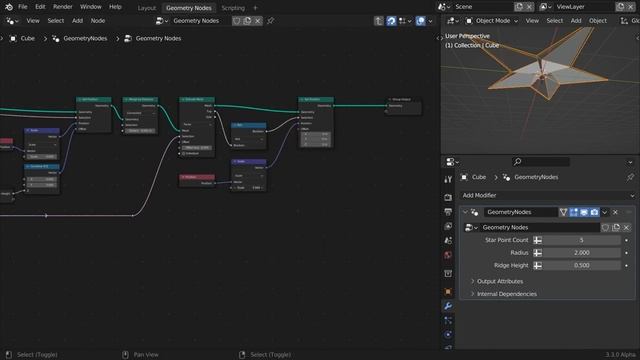Open the Help menu
The width and height of the screenshot is (640, 360).
(115, 7)
